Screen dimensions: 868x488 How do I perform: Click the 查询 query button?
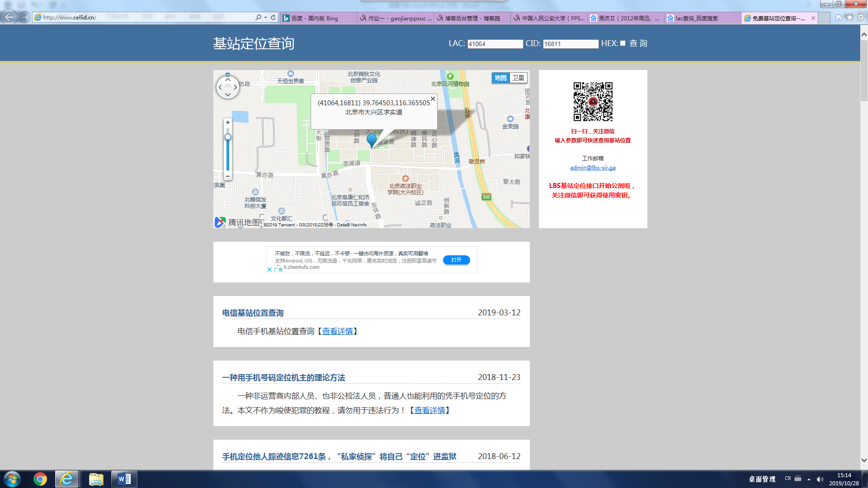(638, 43)
